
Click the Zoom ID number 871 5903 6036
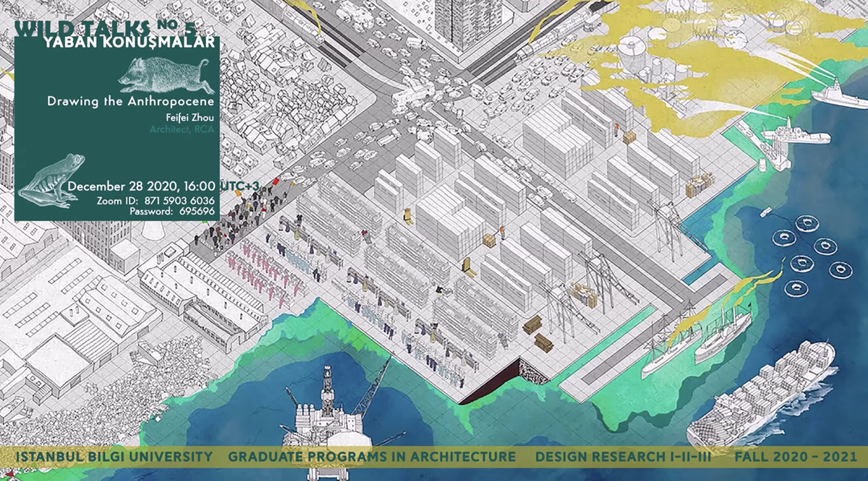[x=179, y=201]
